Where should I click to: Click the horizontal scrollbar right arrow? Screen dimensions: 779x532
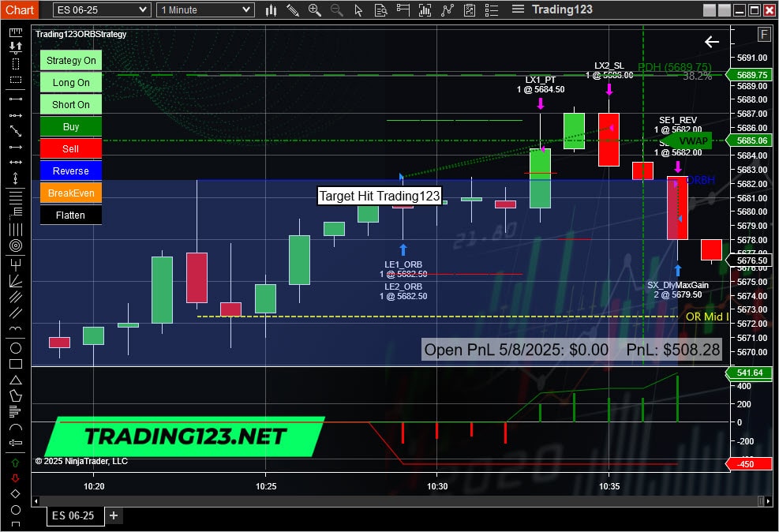(x=769, y=501)
